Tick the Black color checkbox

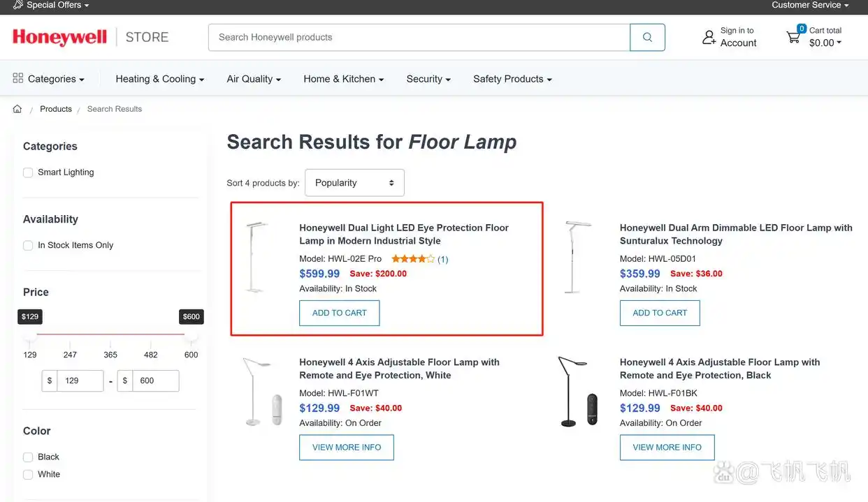(28, 457)
